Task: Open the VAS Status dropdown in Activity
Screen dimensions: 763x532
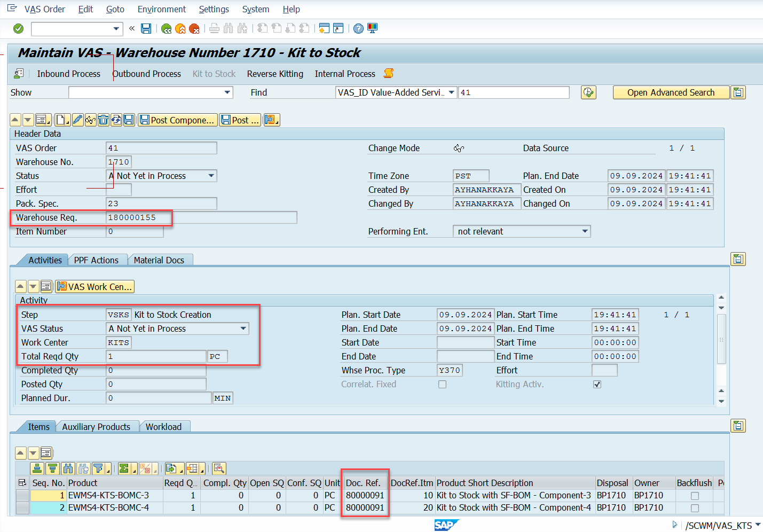Action: click(243, 328)
